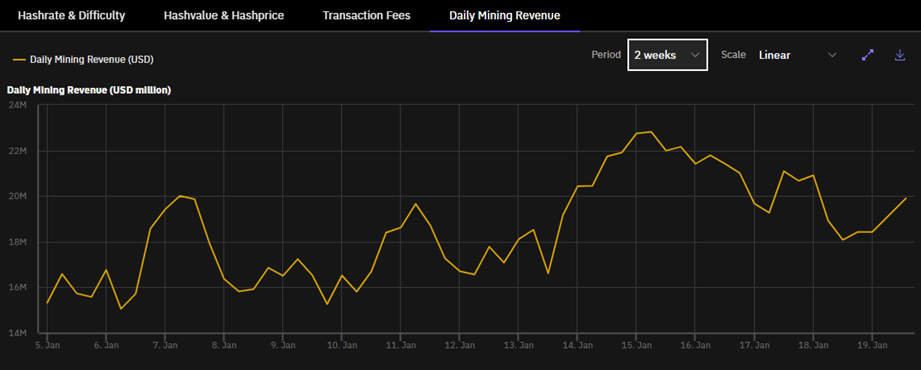Image resolution: width=921 pixels, height=370 pixels.
Task: Click the 18M y-axis label
Action: tap(18, 242)
